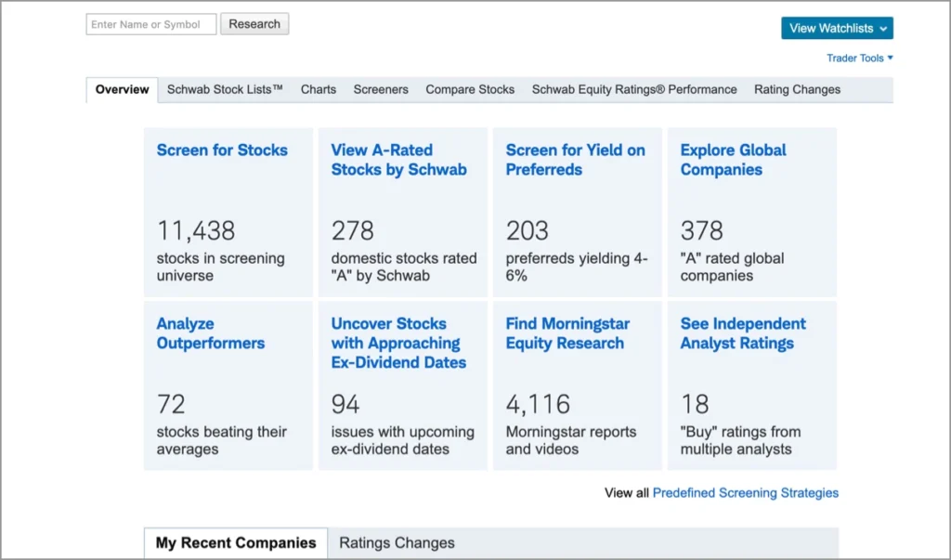Image resolution: width=951 pixels, height=560 pixels.
Task: Open the Charts tab
Action: pyautogui.click(x=319, y=90)
